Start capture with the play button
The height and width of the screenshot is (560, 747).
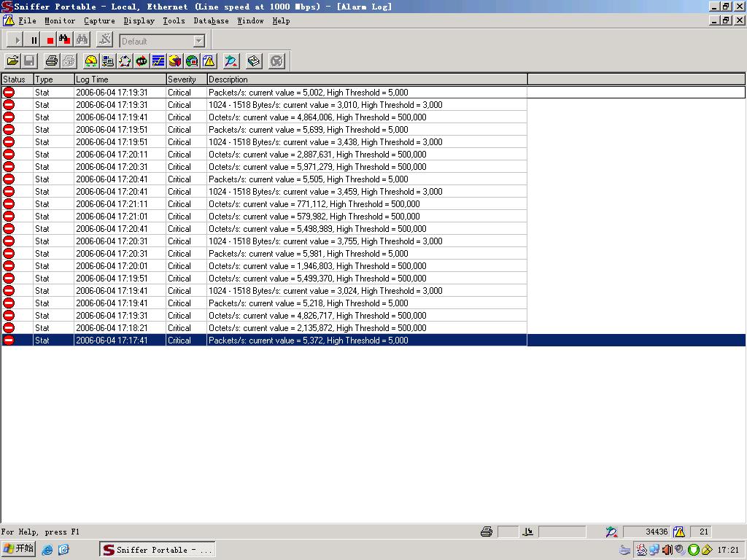(16, 40)
